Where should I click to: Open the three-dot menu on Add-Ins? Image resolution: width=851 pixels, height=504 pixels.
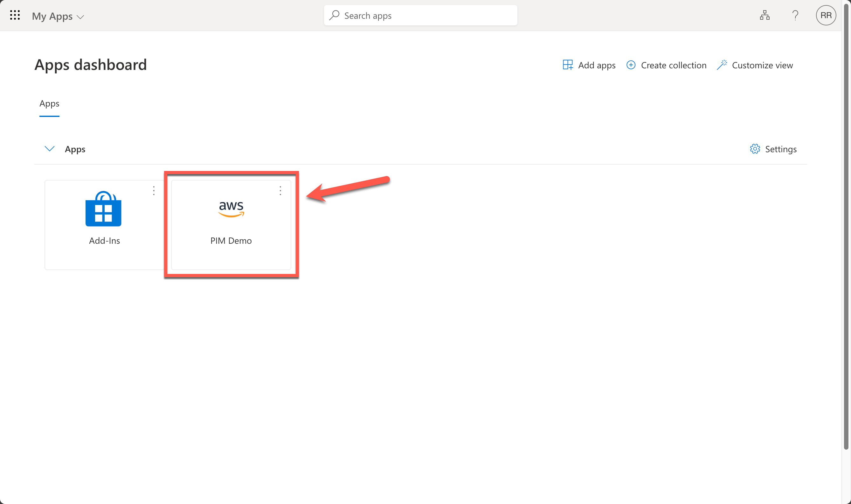pos(154,191)
